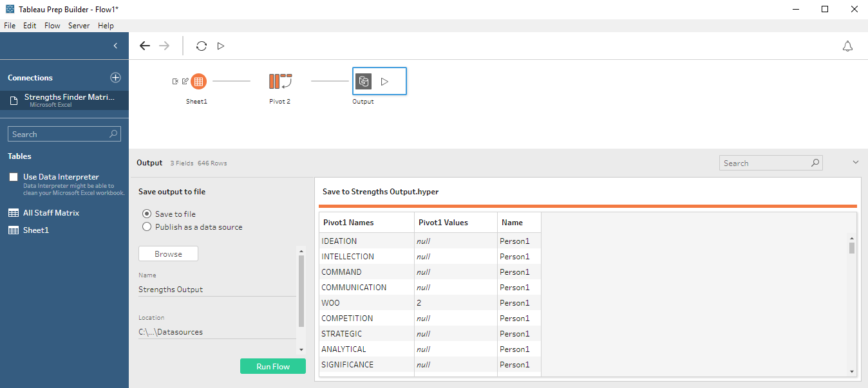Select the SIGNIFICANCE cell
The height and width of the screenshot is (388, 868).
[x=366, y=365]
